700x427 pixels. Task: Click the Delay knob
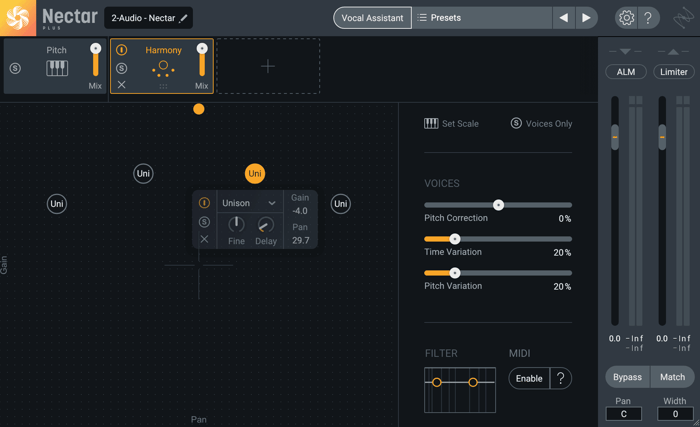[266, 225]
